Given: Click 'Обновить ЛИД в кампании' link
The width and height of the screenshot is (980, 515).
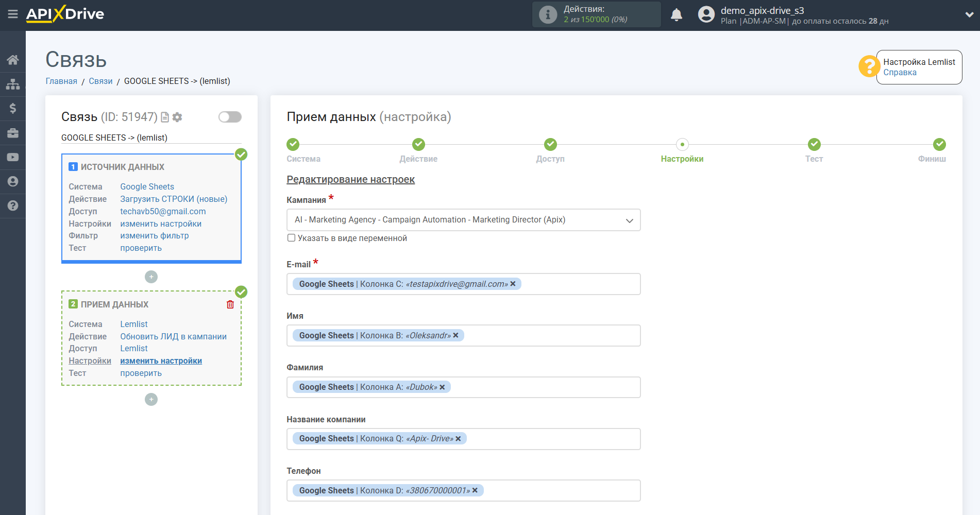Looking at the screenshot, I should coord(173,336).
